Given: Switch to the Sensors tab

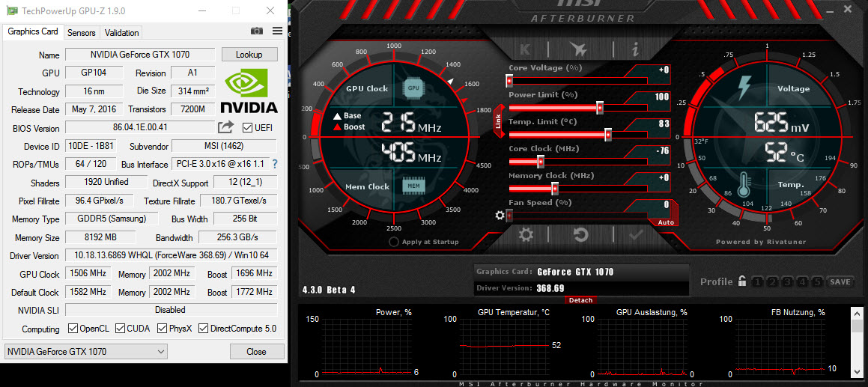Looking at the screenshot, I should pyautogui.click(x=82, y=33).
